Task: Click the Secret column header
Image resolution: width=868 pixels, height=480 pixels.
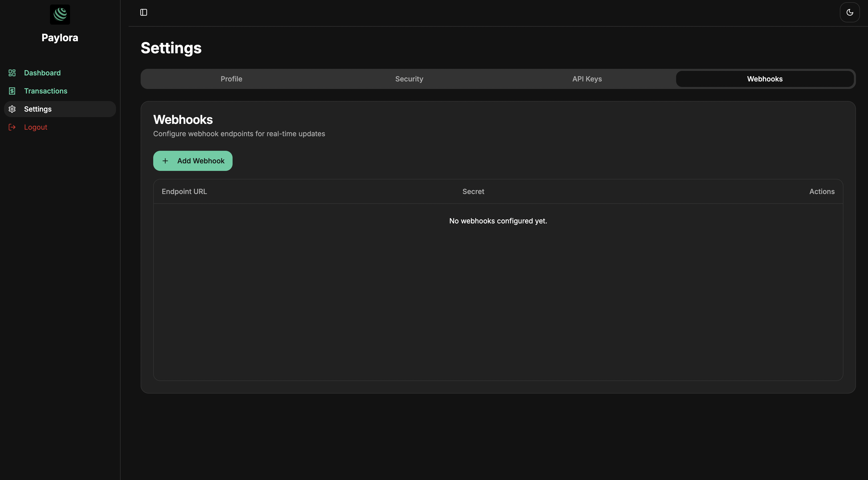Action: [473, 191]
